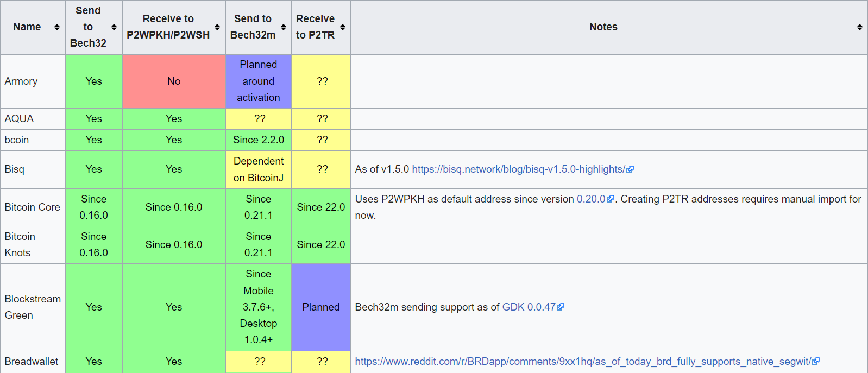The height and width of the screenshot is (373, 868).
Task: Sort by Receive to P2TR arrows
Action: [x=342, y=27]
